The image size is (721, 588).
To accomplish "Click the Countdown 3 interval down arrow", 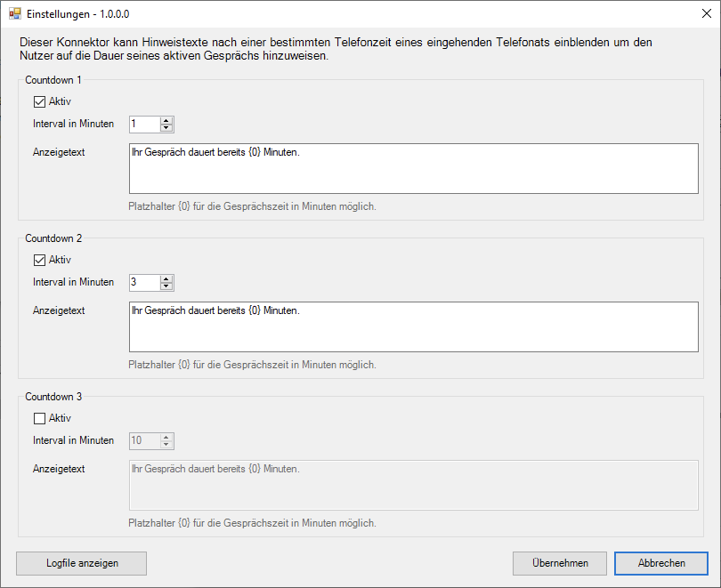I will pyautogui.click(x=166, y=444).
